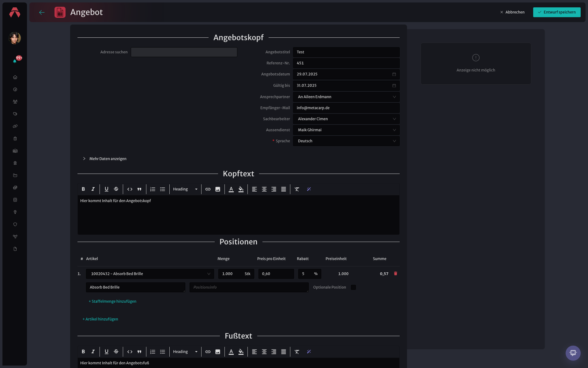Image resolution: width=588 pixels, height=368 pixels.
Task: Open the notifications bell in sidebar
Action: [x=15, y=61]
